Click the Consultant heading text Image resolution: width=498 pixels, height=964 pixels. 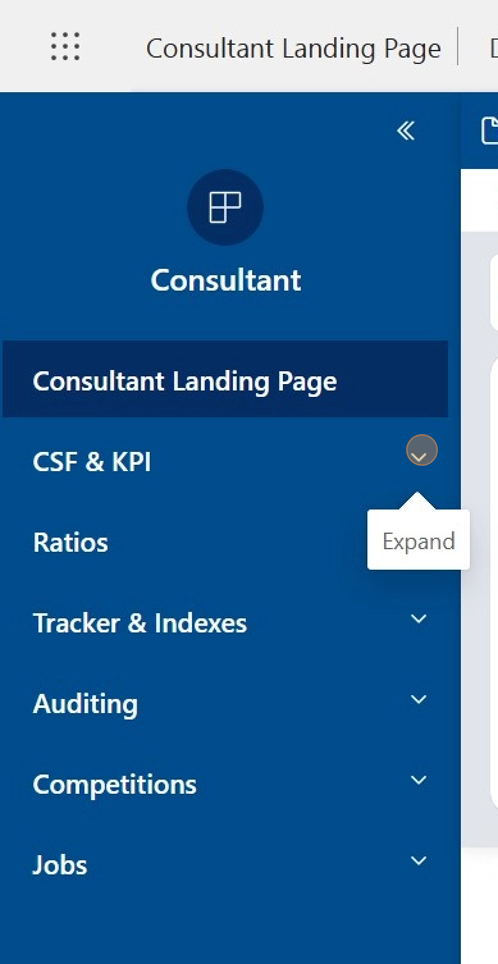pyautogui.click(x=226, y=280)
